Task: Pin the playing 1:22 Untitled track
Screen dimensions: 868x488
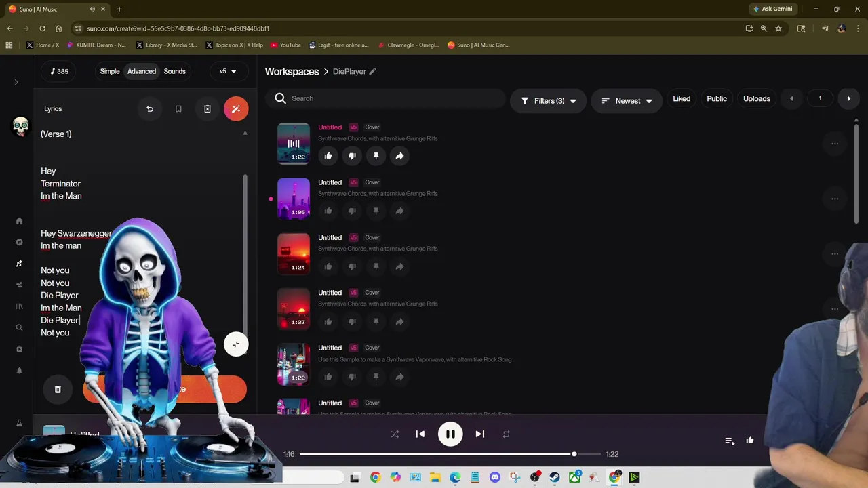Action: [376, 156]
